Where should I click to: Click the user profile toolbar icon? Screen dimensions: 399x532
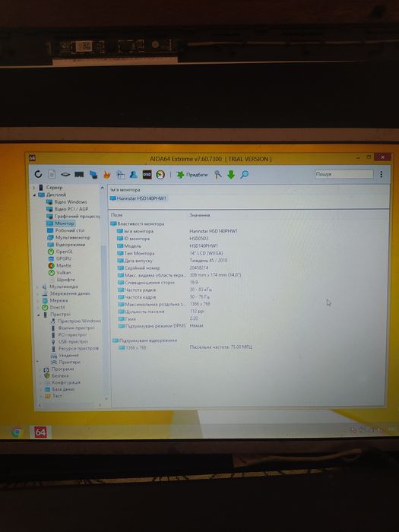pyautogui.click(x=133, y=174)
